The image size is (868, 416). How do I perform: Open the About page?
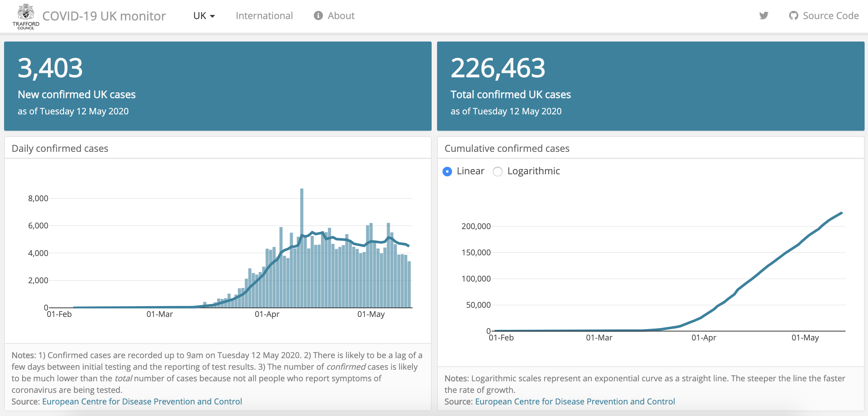tap(341, 16)
